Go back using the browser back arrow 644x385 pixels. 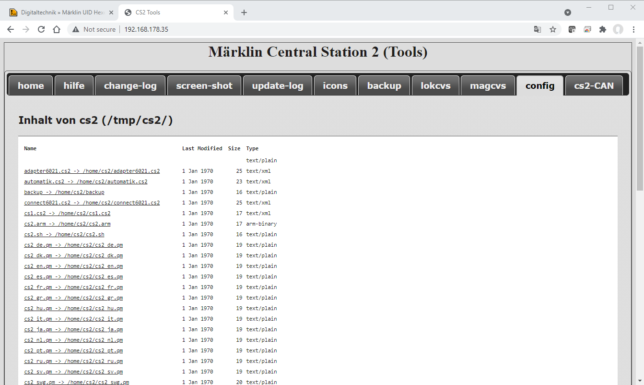(10, 29)
